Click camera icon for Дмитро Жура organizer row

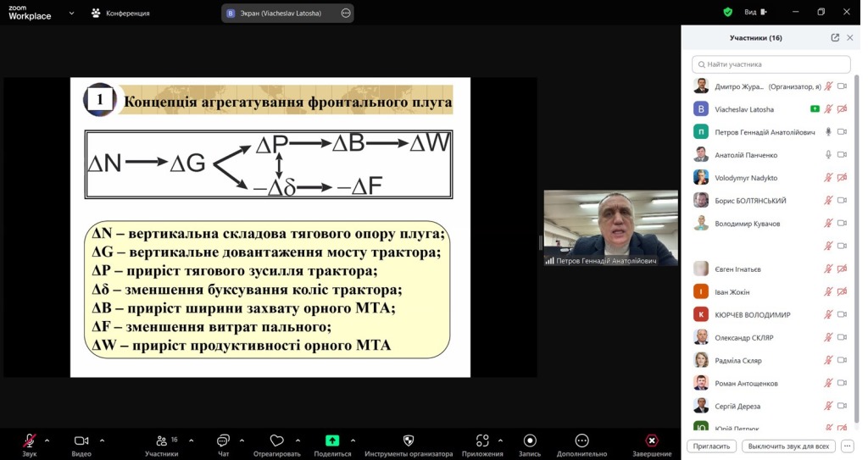[x=842, y=86]
